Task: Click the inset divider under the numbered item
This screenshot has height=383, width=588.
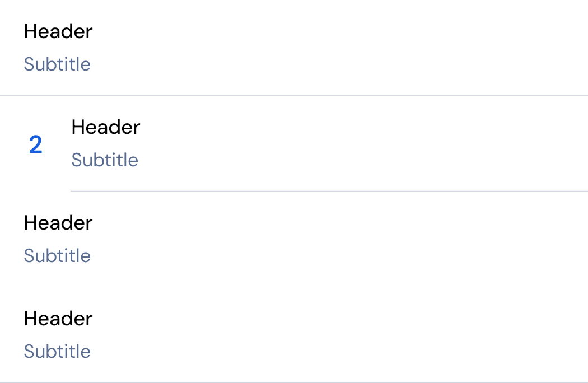Action: 329,191
